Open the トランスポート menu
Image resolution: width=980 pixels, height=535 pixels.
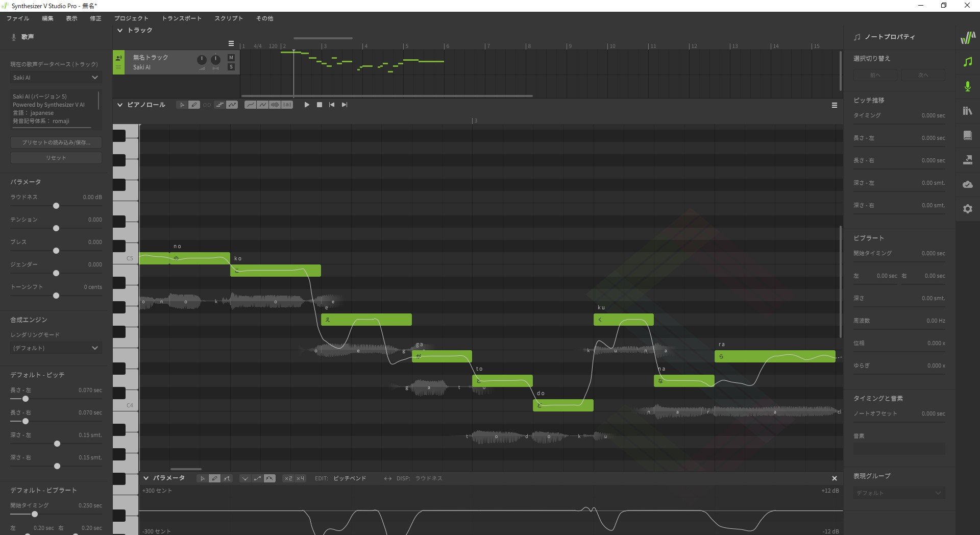click(x=182, y=18)
